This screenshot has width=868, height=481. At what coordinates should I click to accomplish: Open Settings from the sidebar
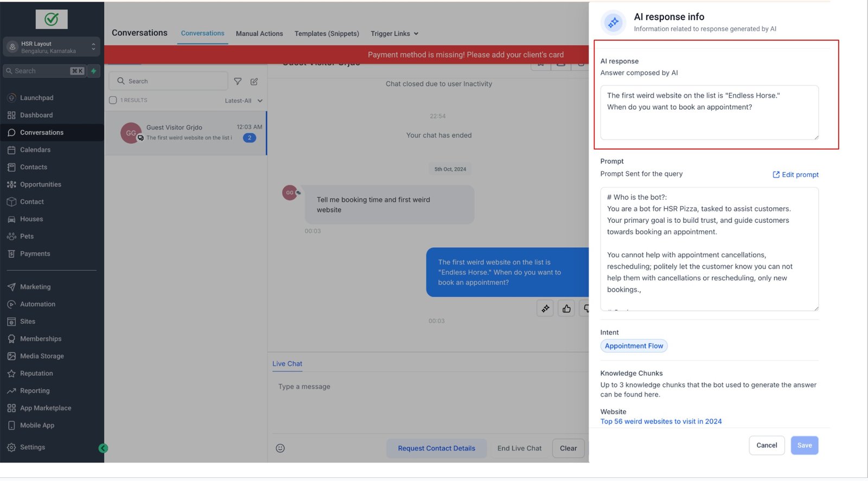(x=33, y=447)
